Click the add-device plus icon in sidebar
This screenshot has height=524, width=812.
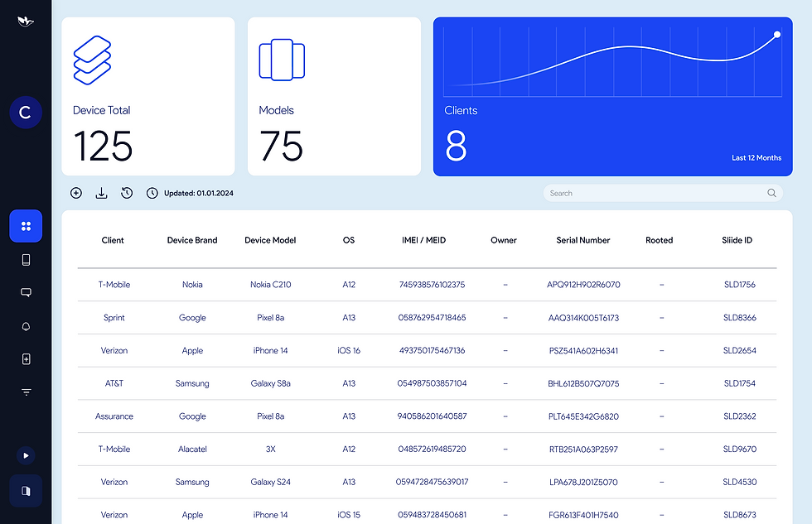[x=26, y=359]
